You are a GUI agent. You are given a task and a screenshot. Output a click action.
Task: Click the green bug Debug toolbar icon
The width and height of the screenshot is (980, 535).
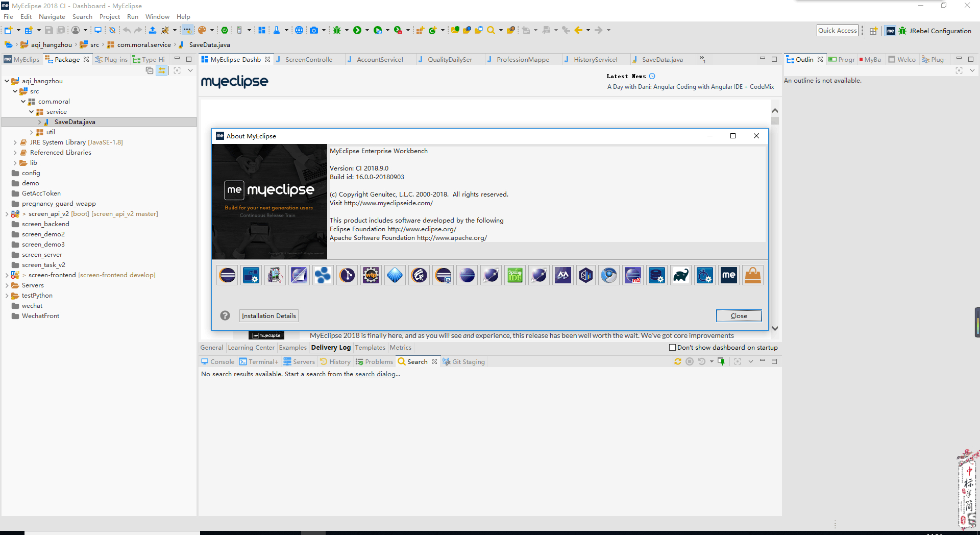pyautogui.click(x=337, y=30)
